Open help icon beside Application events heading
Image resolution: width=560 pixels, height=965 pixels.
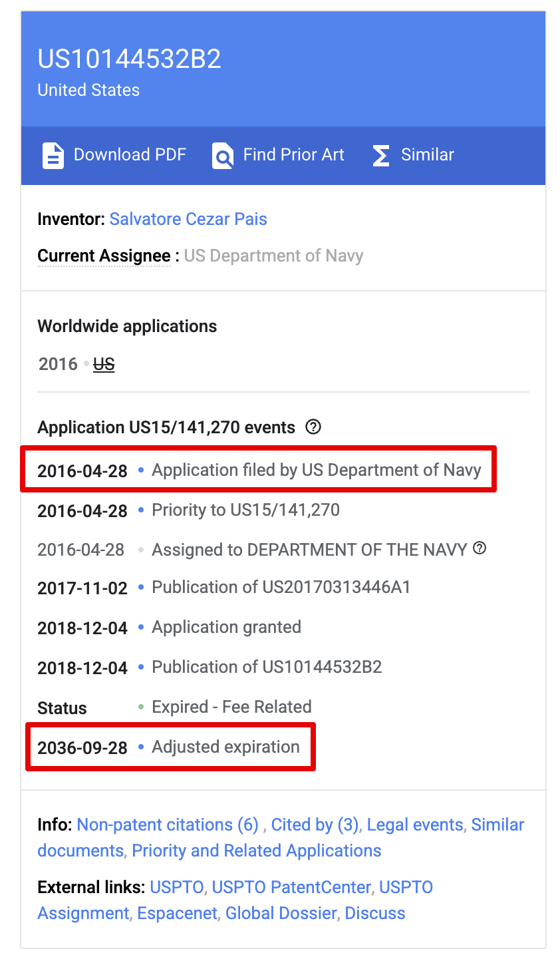pyautogui.click(x=313, y=427)
